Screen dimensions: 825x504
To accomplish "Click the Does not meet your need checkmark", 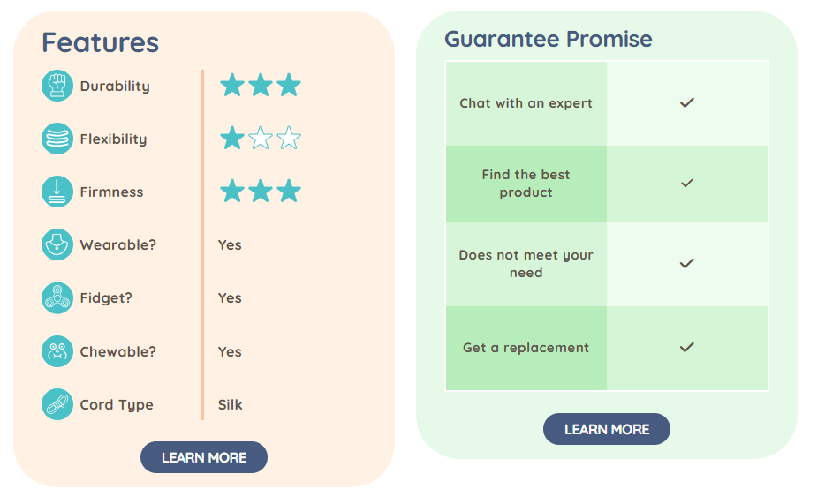I will (686, 263).
